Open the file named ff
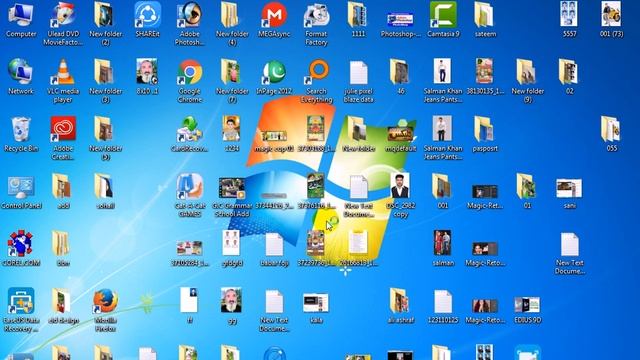The image size is (640, 360). coord(189,307)
